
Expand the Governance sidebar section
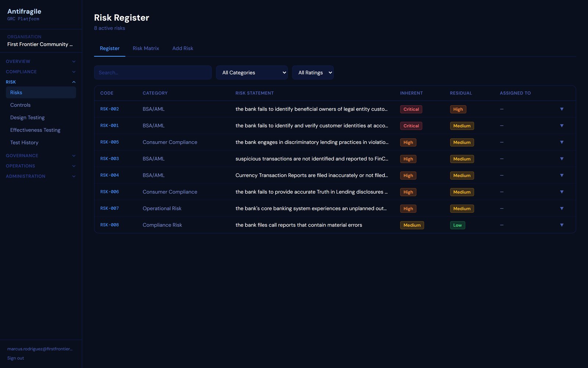coord(41,156)
